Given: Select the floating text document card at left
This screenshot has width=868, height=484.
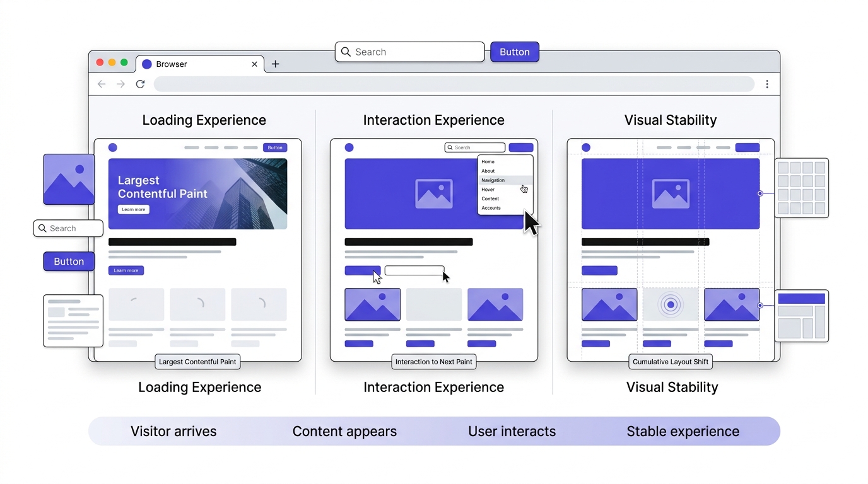Looking at the screenshot, I should click(x=73, y=321).
